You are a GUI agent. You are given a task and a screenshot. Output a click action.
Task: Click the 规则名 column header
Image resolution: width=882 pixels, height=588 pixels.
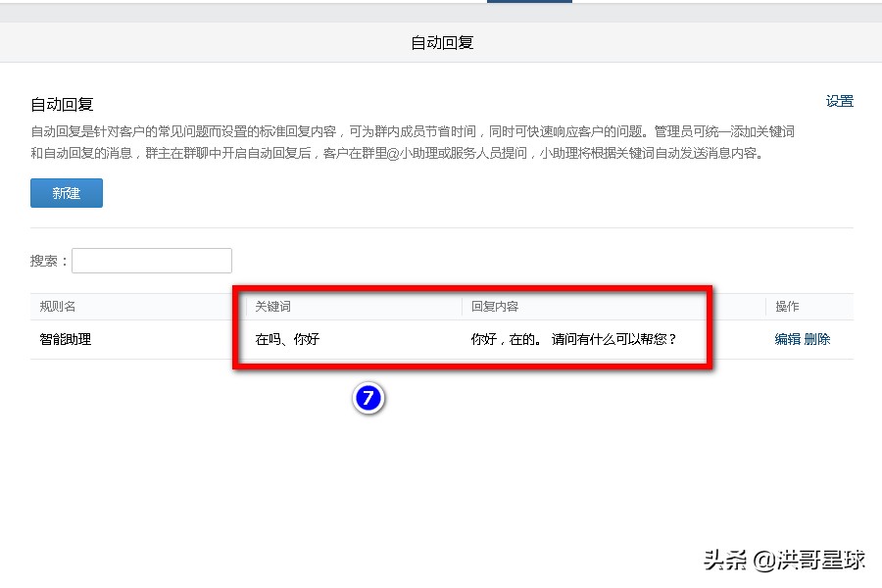click(56, 306)
